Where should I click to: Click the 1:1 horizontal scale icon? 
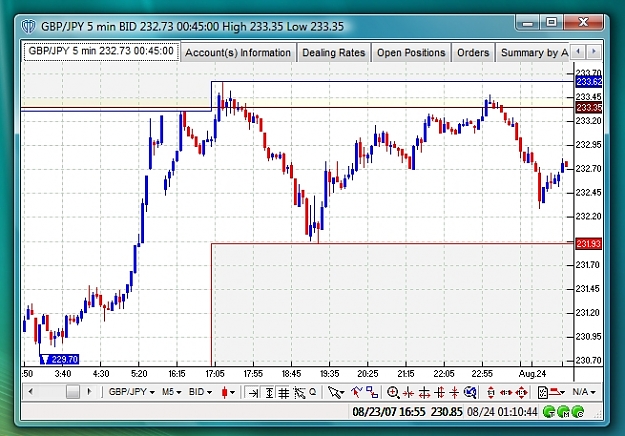pyautogui.click(x=506, y=393)
